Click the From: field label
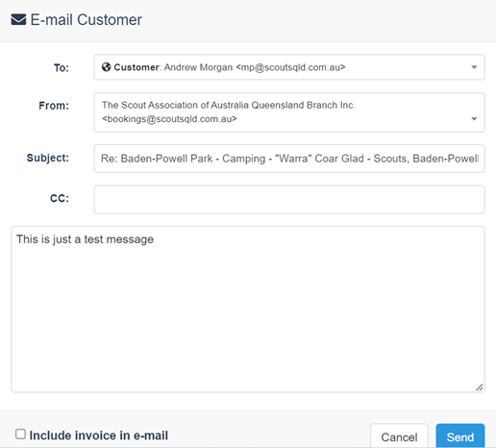Image resolution: width=496 pixels, height=448 pixels. [54, 106]
